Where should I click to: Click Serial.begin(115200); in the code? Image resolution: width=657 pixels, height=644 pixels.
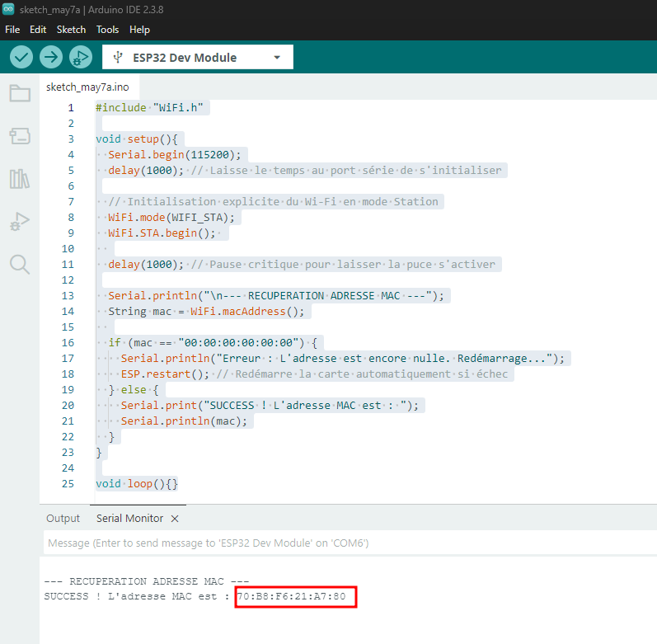click(x=174, y=155)
